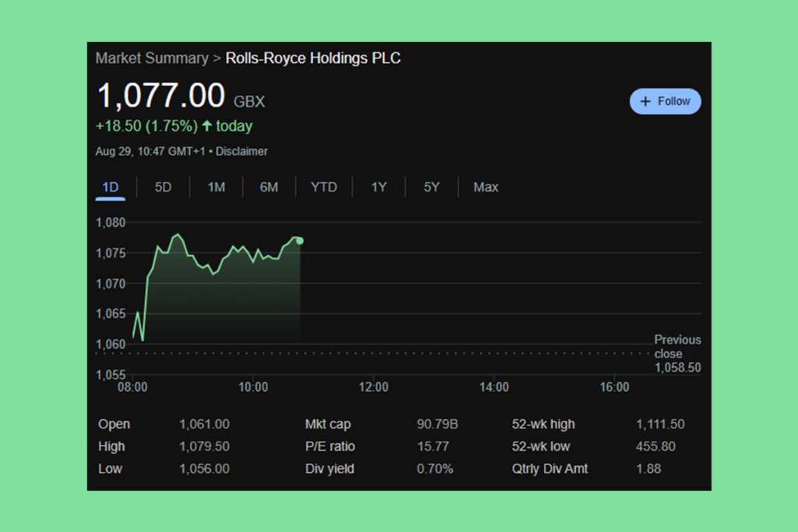
Task: Show the Max chart range
Action: click(486, 187)
